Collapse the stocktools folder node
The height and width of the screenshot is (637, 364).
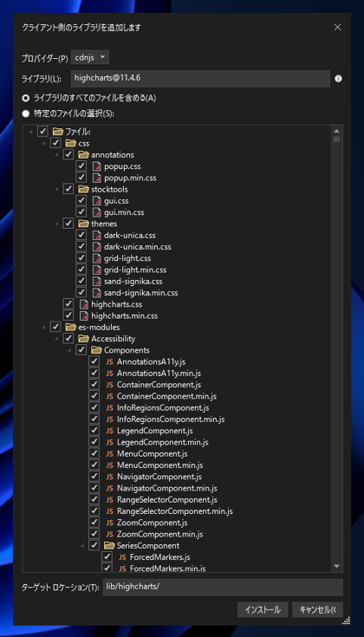[x=56, y=189]
